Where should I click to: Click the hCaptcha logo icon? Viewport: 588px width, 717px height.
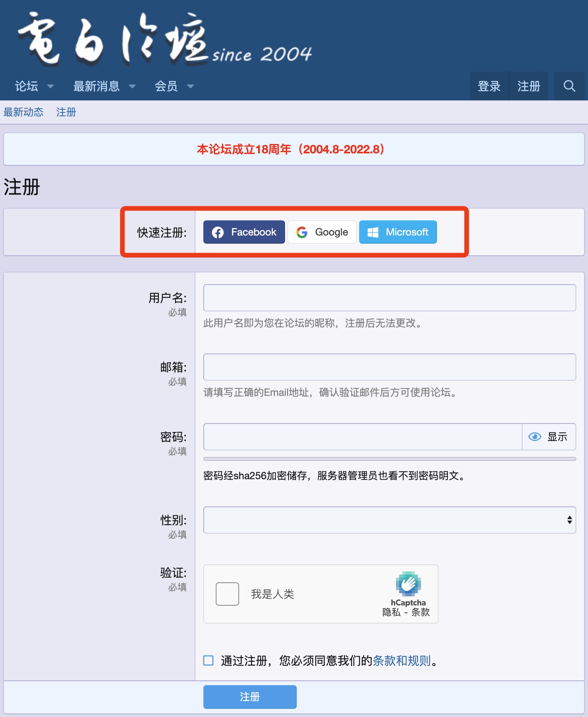tap(408, 583)
